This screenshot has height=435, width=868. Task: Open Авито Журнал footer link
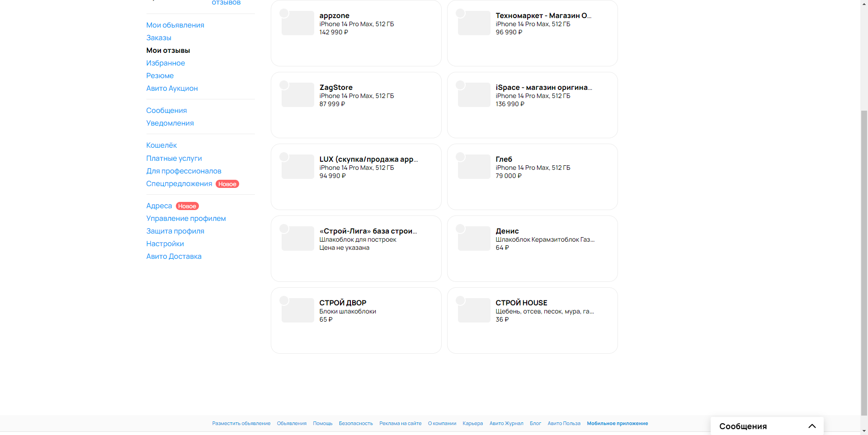tap(506, 423)
